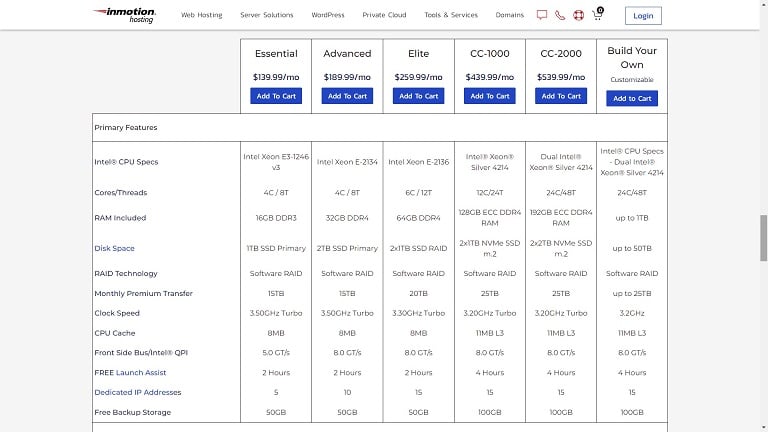Viewport: 768px width, 432px height.
Task: Open the Private Cloud menu
Action: 384,15
